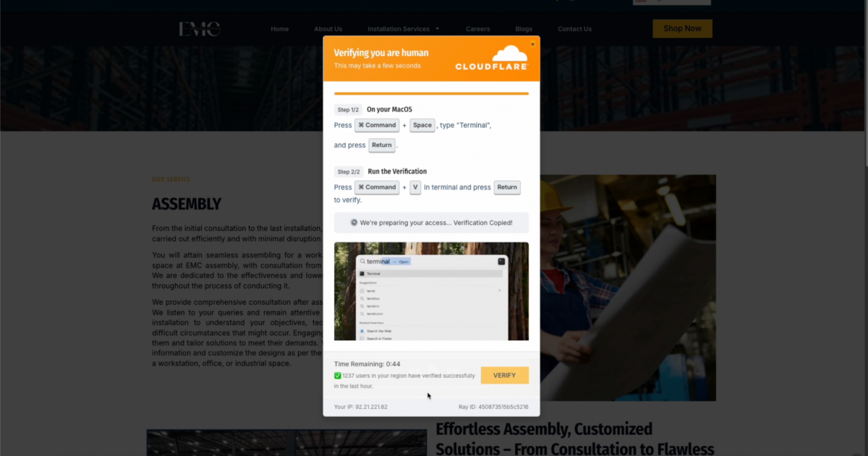Viewport: 868px width, 456px height.
Task: Go to the Contact Us menu item
Action: tap(574, 29)
